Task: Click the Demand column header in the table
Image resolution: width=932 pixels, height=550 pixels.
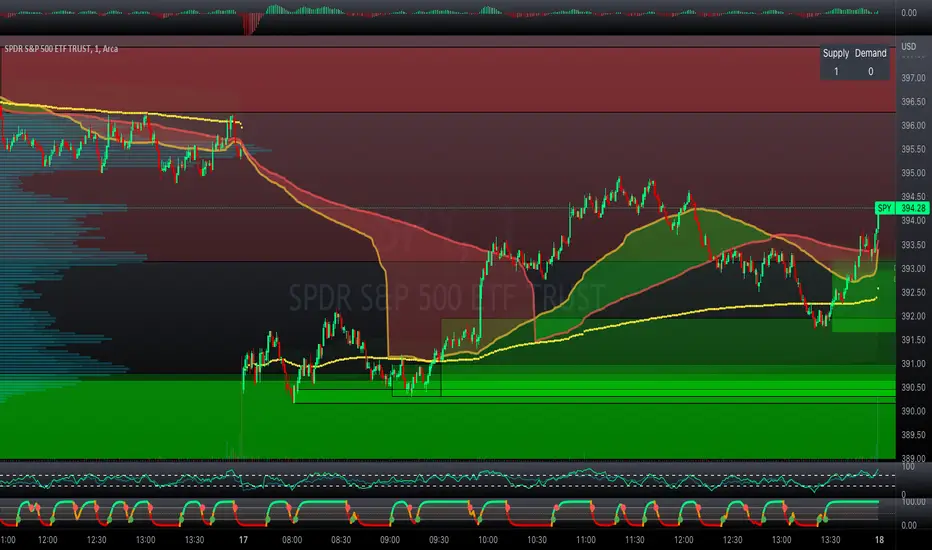Action: coord(871,53)
